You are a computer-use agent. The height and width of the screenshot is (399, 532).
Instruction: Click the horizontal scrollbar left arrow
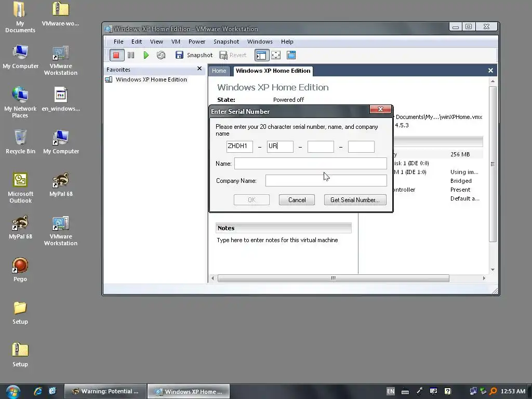click(x=212, y=278)
